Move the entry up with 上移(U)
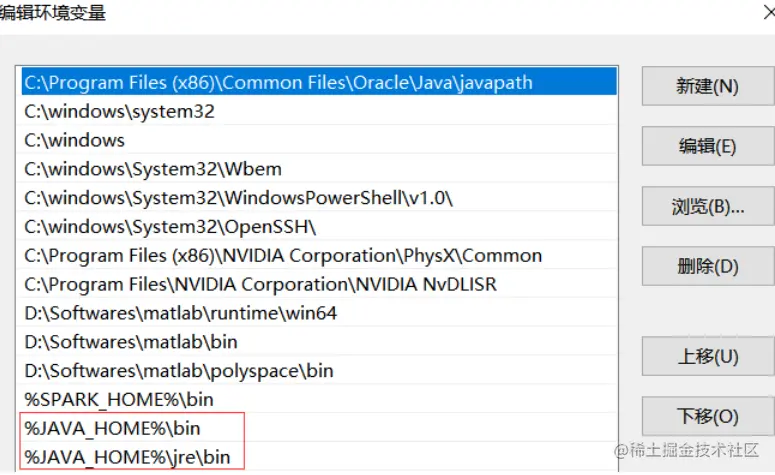 (x=708, y=356)
